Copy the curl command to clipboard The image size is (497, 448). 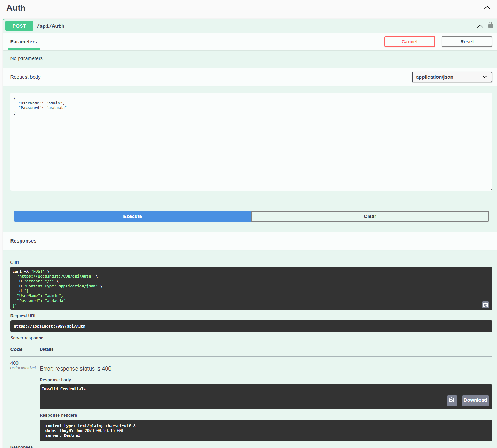click(x=485, y=305)
